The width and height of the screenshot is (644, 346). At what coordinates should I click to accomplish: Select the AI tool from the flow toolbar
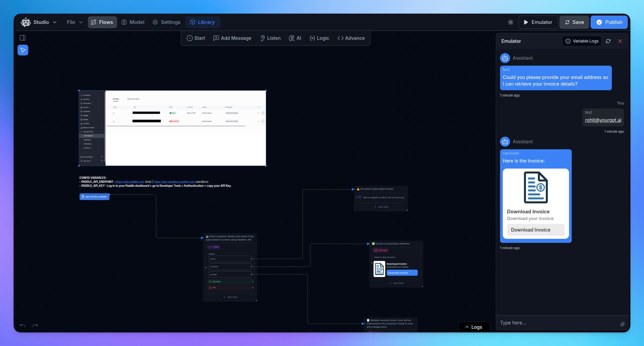[x=295, y=38]
